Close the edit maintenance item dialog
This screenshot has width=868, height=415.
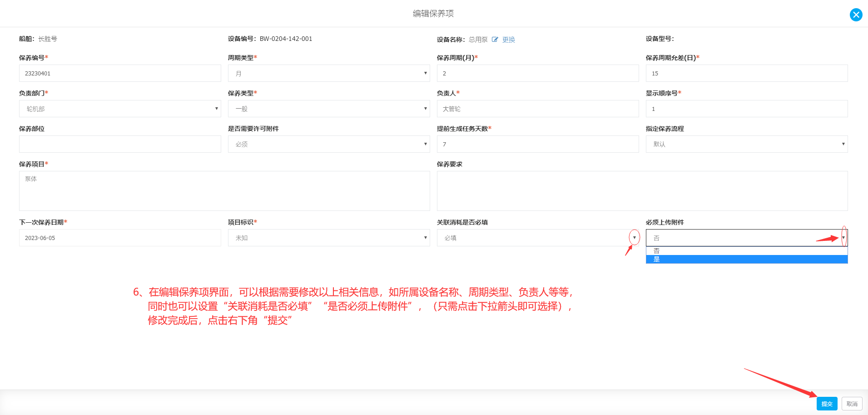tap(856, 15)
